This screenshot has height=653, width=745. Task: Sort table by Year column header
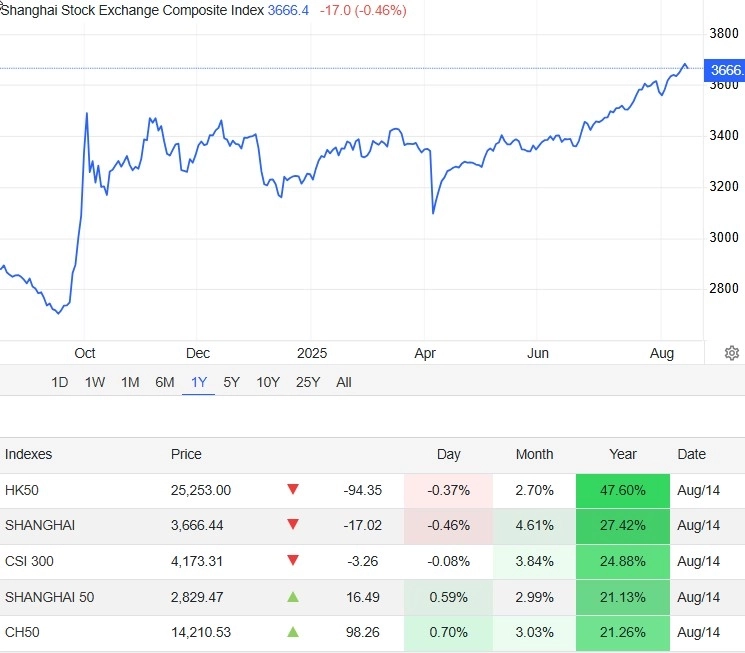pyautogui.click(x=623, y=454)
